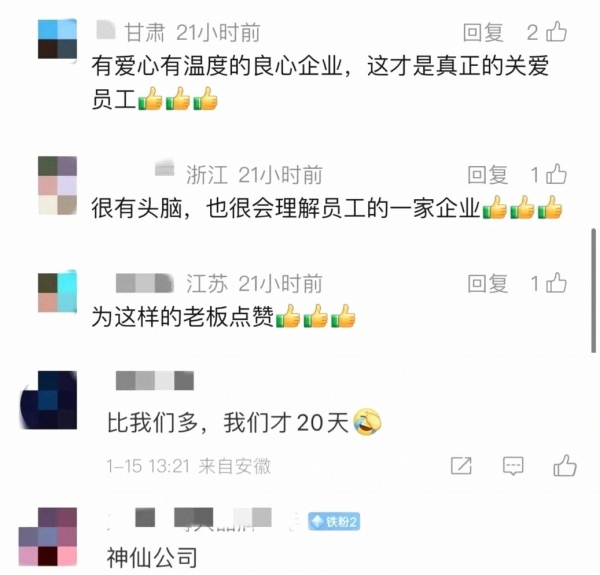
Task: Open the Gansu commenter's avatar
Action: click(x=57, y=39)
